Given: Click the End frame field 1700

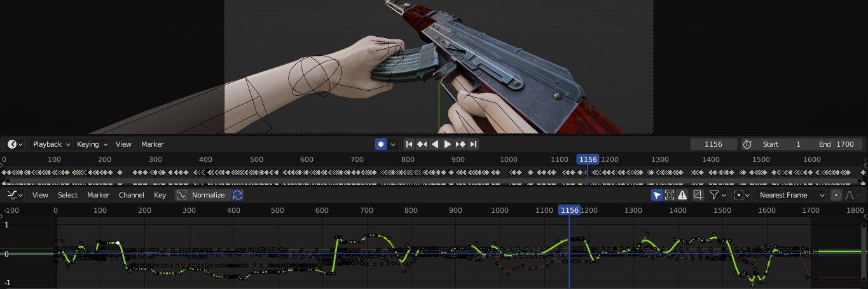Looking at the screenshot, I should click(836, 144).
